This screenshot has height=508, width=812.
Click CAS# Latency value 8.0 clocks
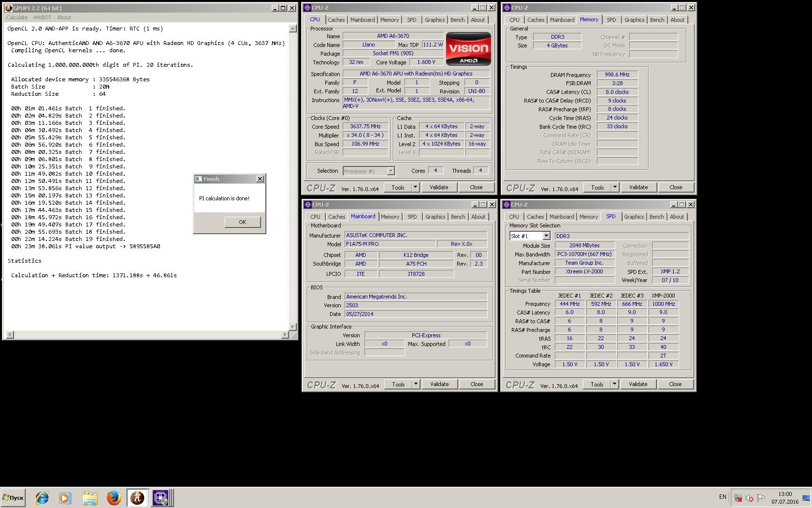point(617,92)
